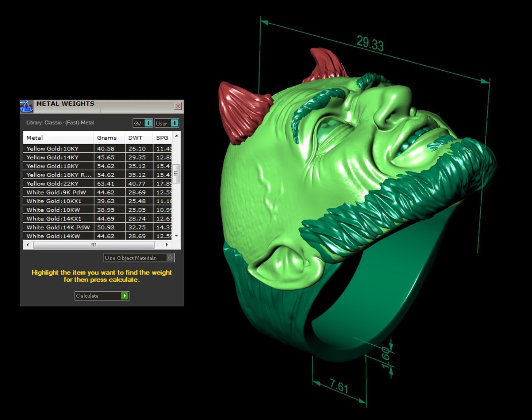Sort by the Metal column header
532x420 pixels.
pyautogui.click(x=58, y=138)
